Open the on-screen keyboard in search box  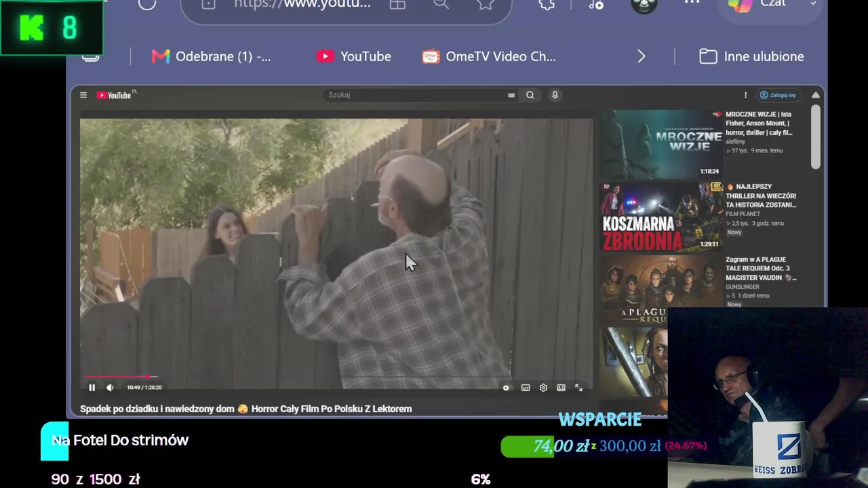[x=511, y=96]
